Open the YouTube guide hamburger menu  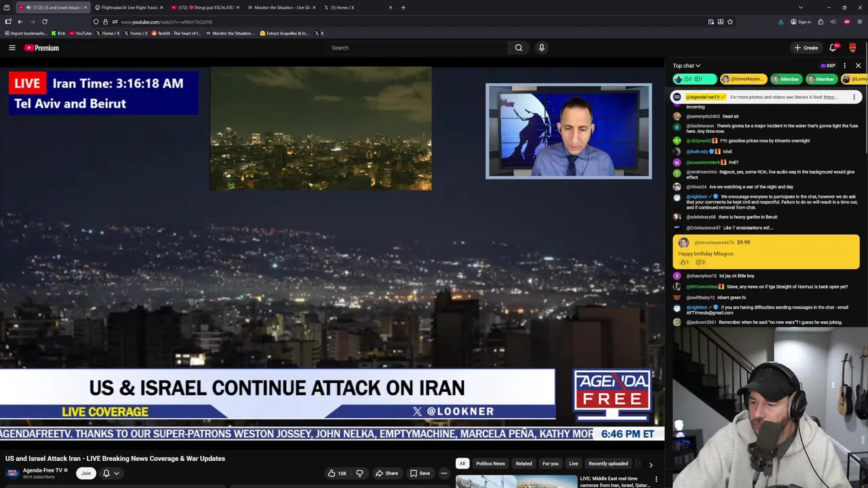coord(12,47)
